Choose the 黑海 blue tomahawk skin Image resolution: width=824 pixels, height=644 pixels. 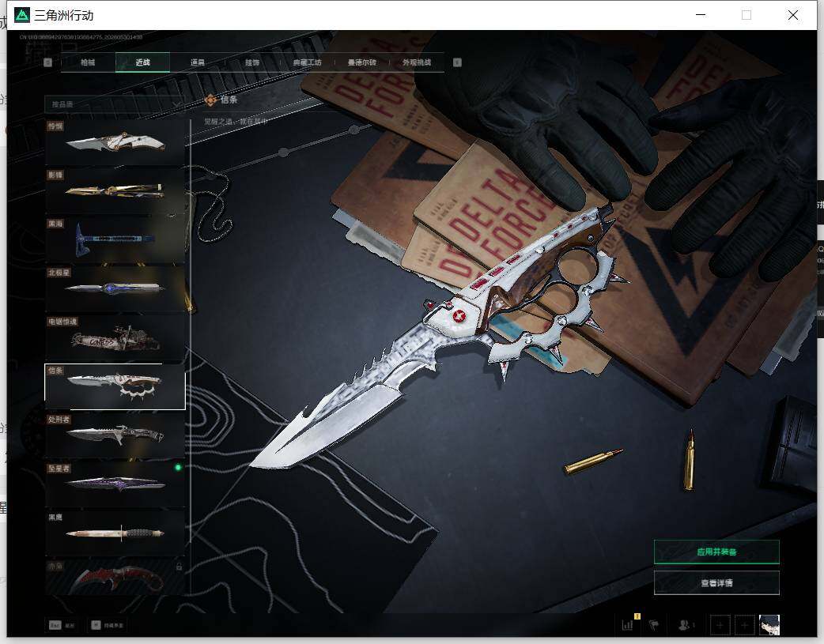[x=115, y=239]
